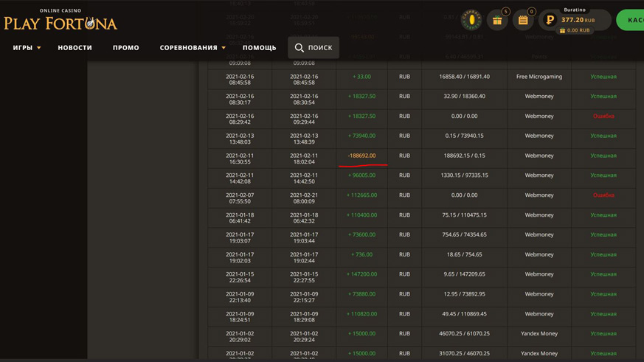Click the Play Fortuna casino logo

click(60, 20)
